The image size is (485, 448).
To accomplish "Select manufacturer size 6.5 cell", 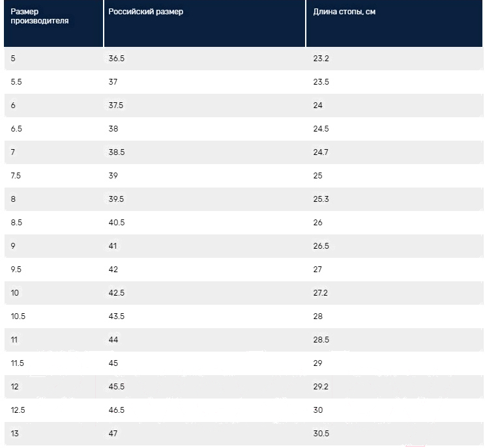I will click(x=17, y=129).
